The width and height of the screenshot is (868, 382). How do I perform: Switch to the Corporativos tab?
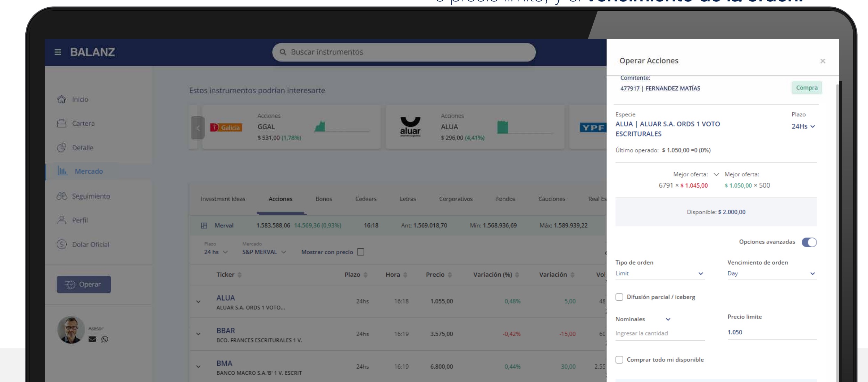[x=456, y=199]
